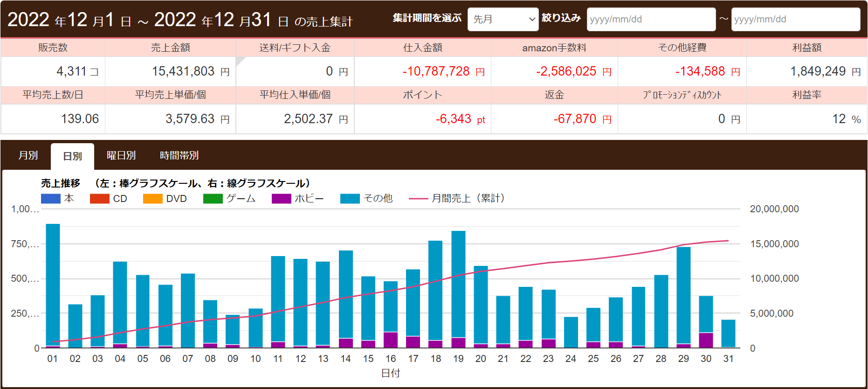The image size is (868, 389).
Task: Click the start date yyyy/mm/dd field
Action: click(x=651, y=19)
